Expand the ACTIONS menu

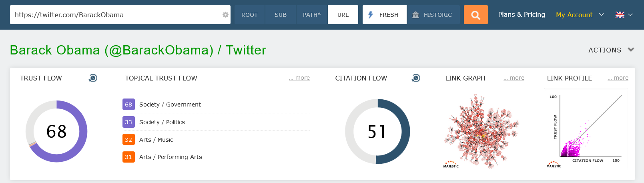coord(611,50)
